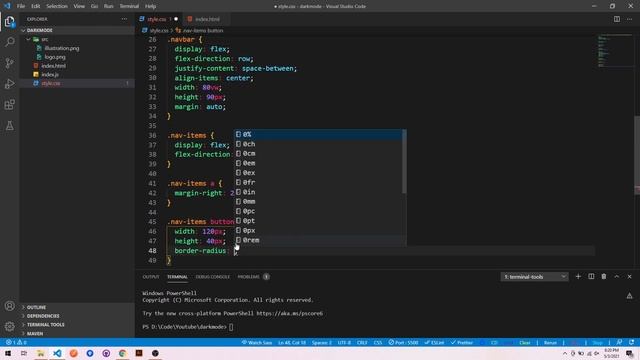Open Source Control view
640x360 pixels.
[9, 63]
